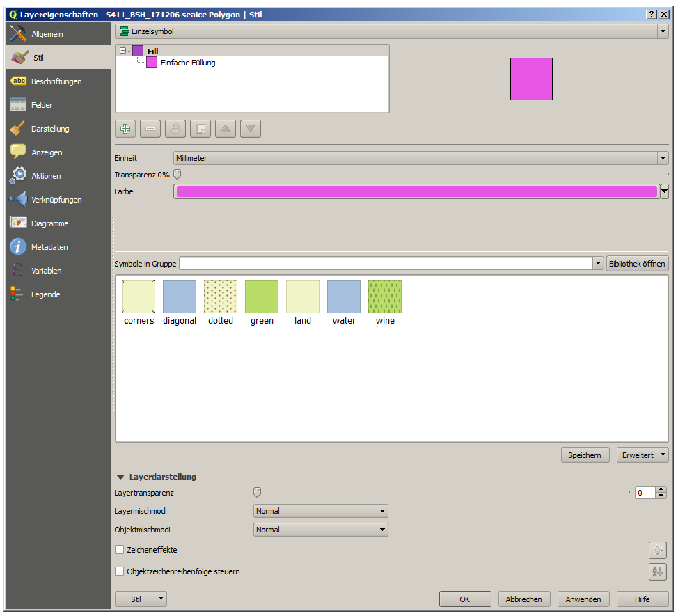
Task: Enable the Zeicheneffekte checkbox
Action: pyautogui.click(x=120, y=550)
